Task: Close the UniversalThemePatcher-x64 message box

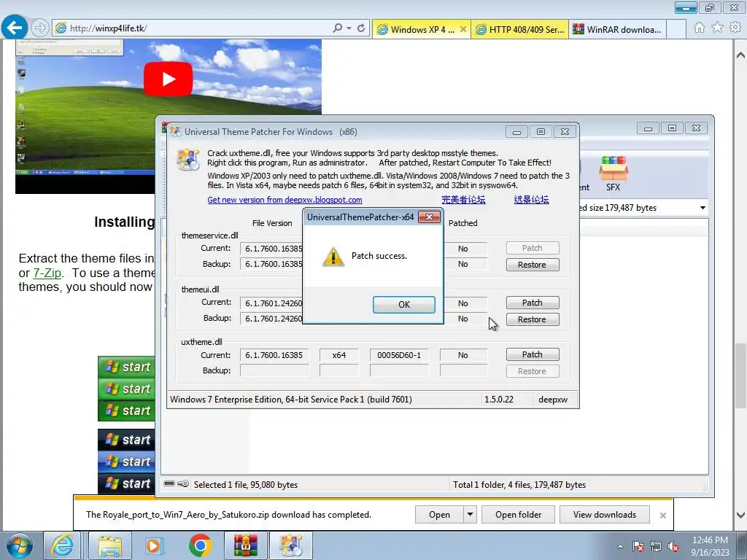Action: click(429, 217)
